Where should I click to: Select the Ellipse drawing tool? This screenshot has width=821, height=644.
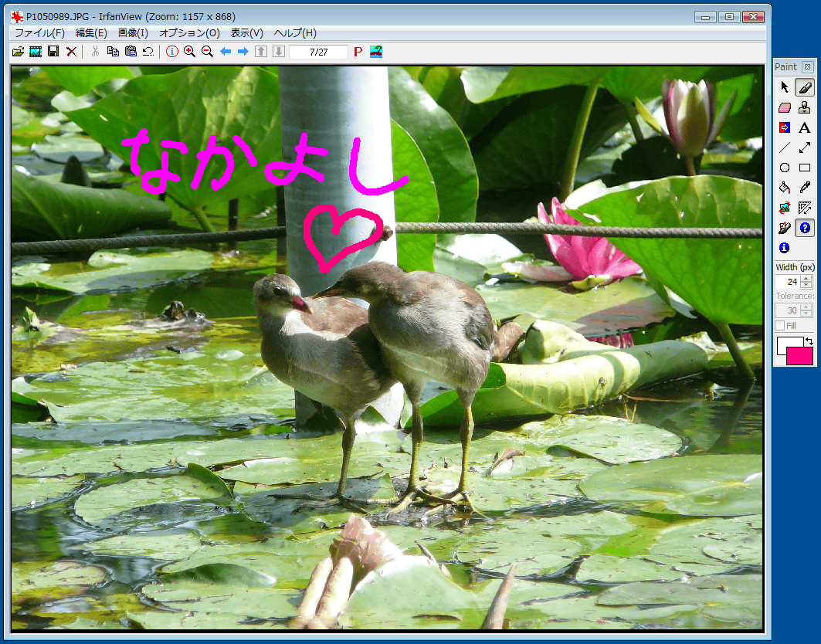(785, 168)
